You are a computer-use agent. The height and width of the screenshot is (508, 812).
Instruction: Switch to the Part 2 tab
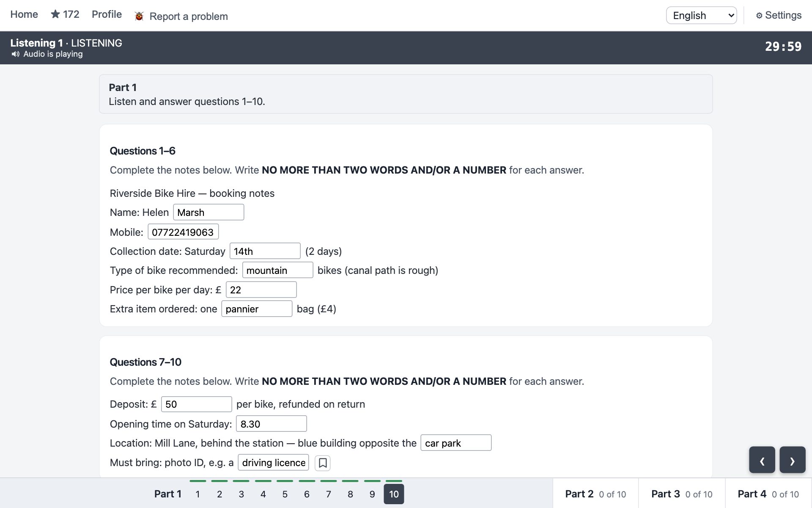pos(595,494)
